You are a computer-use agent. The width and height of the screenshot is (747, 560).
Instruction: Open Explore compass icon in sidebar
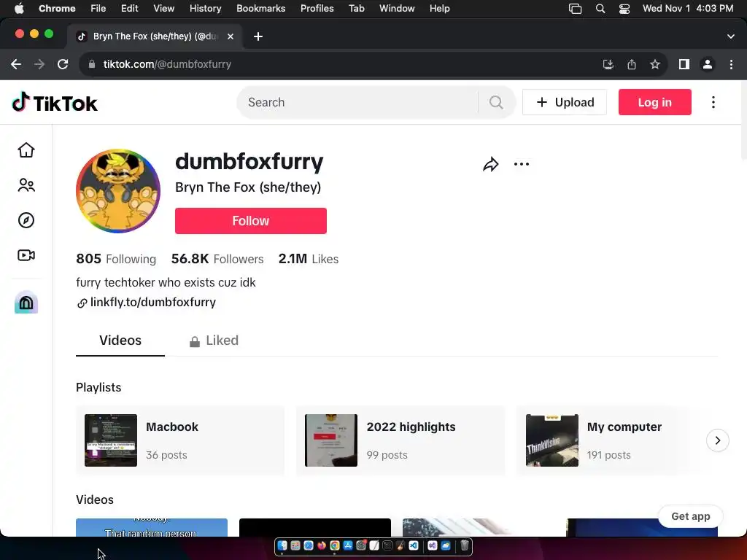pyautogui.click(x=26, y=220)
